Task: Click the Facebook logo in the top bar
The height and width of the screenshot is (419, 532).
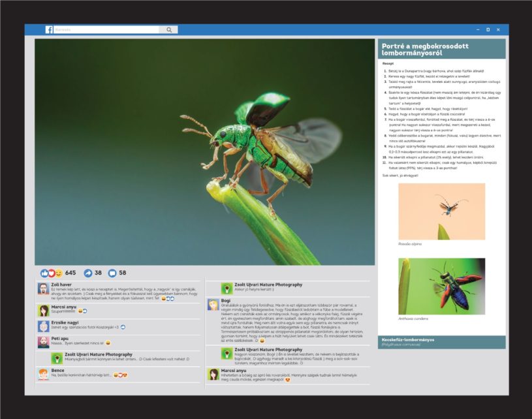Action: coord(49,29)
